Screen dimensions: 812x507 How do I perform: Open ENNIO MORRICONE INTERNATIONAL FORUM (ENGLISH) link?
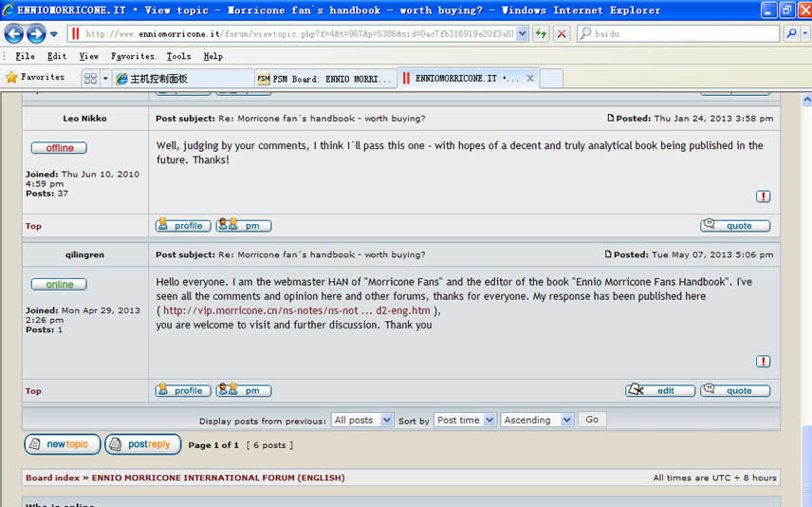pos(218,478)
